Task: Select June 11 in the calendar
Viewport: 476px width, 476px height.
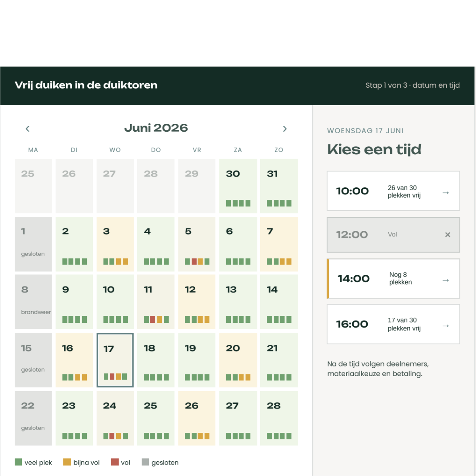Action: pos(156,302)
